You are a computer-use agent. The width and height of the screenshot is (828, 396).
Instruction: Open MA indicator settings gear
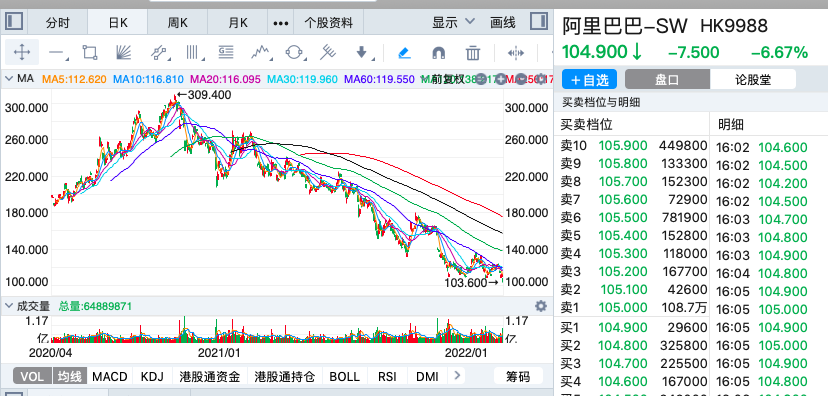(540, 79)
